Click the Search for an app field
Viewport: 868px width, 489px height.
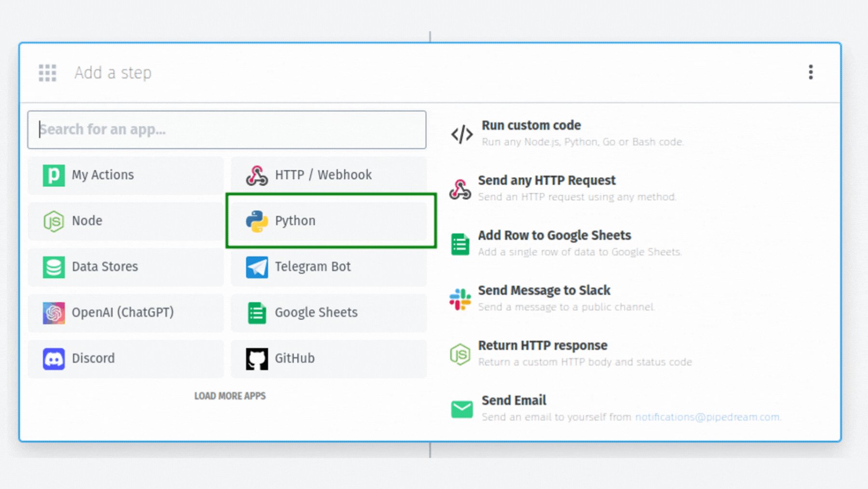point(227,130)
